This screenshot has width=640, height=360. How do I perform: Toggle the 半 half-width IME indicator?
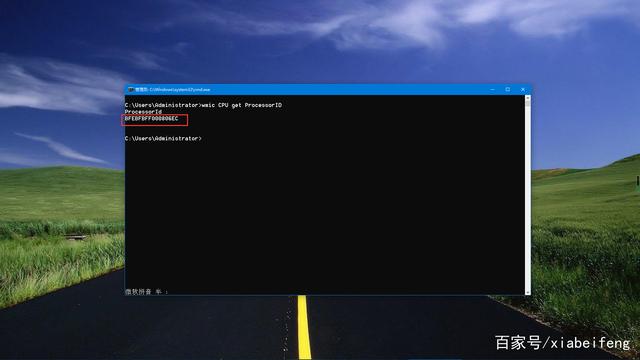(158, 291)
